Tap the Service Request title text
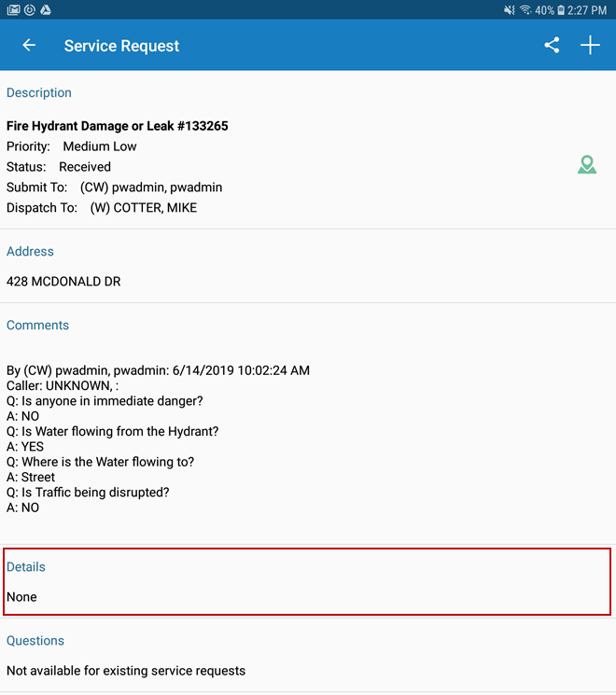 pyautogui.click(x=121, y=46)
